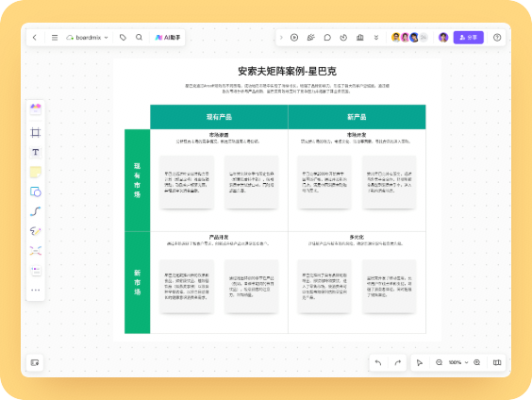Viewport: 532px width, 400px height.
Task: Select the 新产品 header cell
Action: coord(357,117)
